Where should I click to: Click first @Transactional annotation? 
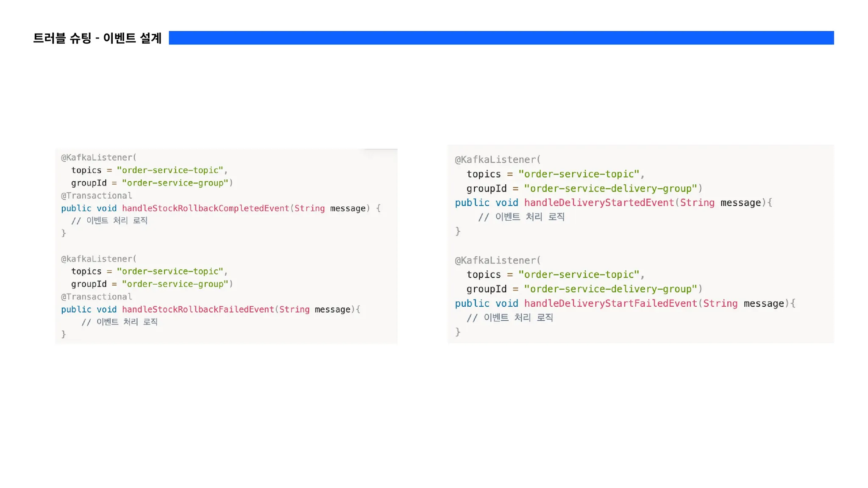[x=96, y=196]
